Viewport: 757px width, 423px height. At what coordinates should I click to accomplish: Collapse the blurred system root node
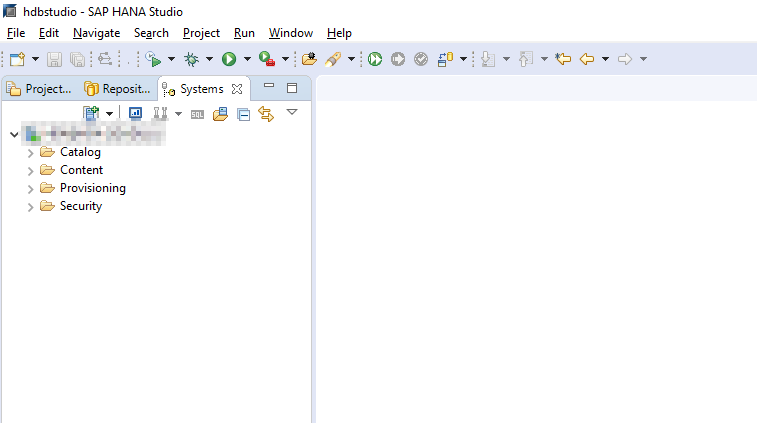click(x=14, y=135)
